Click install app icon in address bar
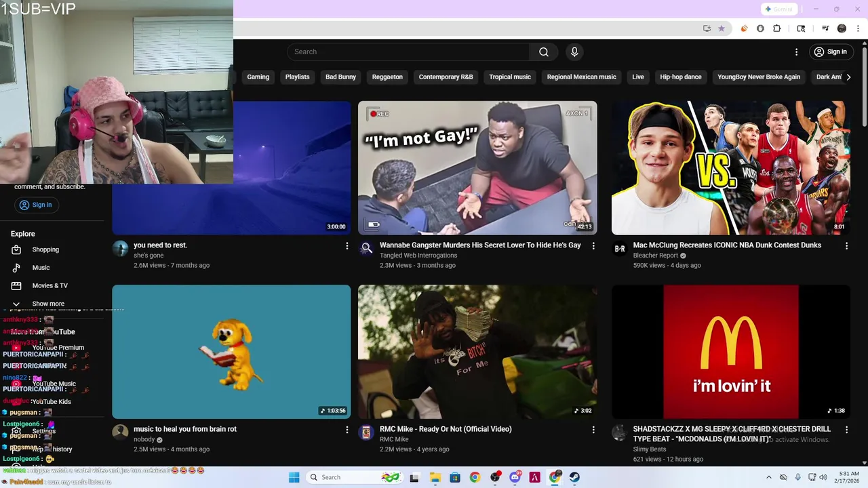The width and height of the screenshot is (868, 488). tap(707, 28)
